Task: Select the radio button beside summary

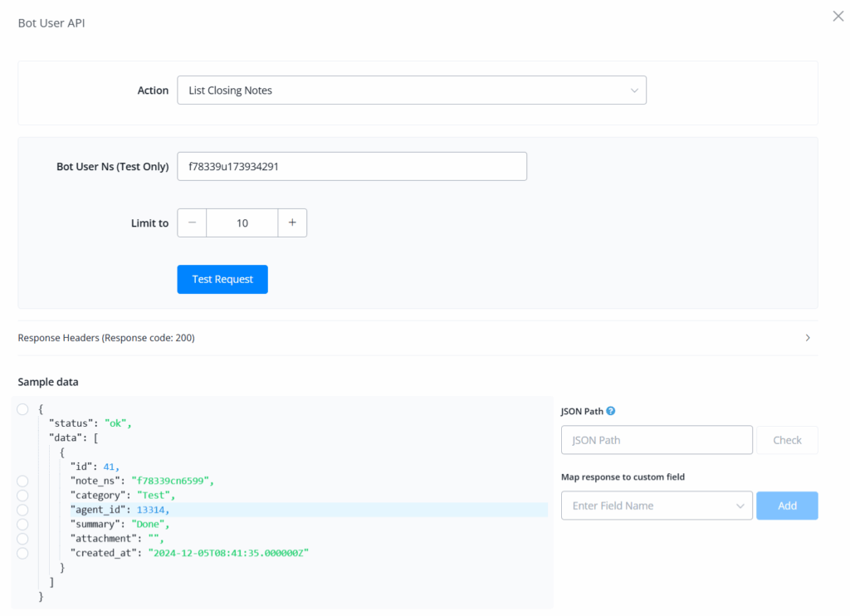Action: coord(22,524)
